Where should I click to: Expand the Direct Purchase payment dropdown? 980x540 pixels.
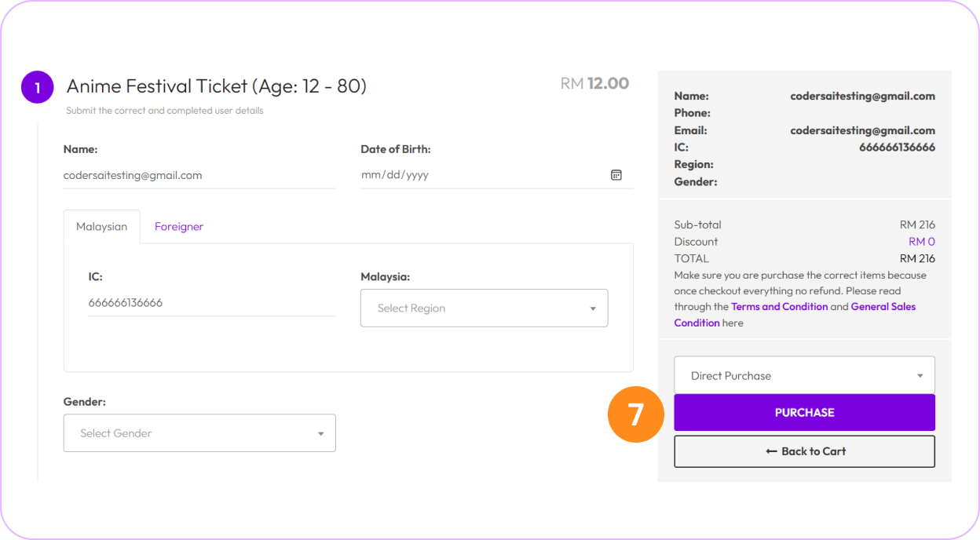pyautogui.click(x=804, y=376)
